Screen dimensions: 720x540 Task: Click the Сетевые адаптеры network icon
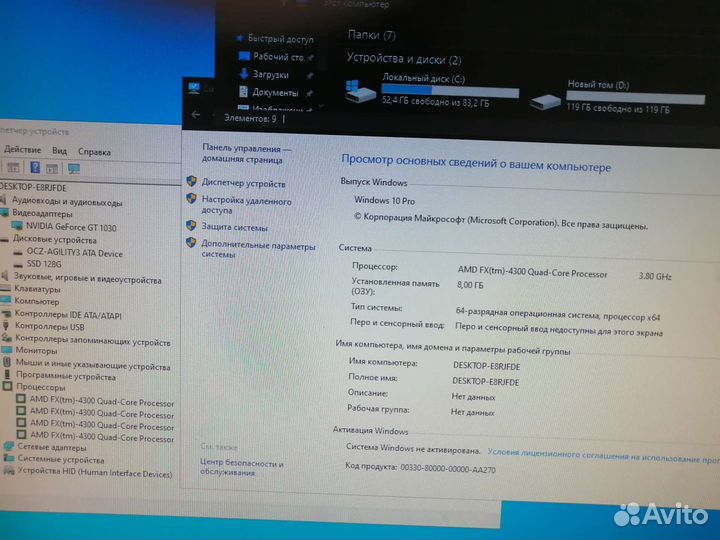pos(9,445)
